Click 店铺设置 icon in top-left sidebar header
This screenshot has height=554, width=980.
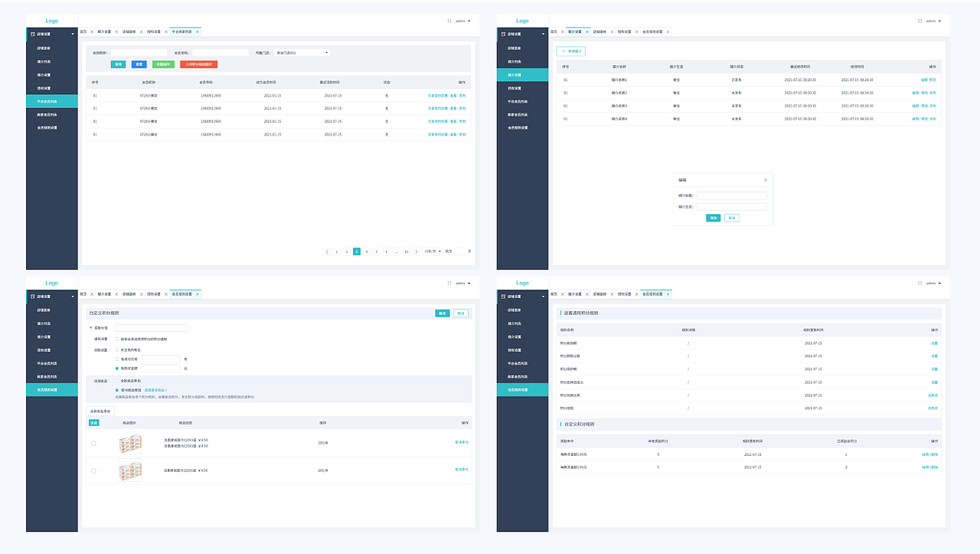pyautogui.click(x=32, y=34)
